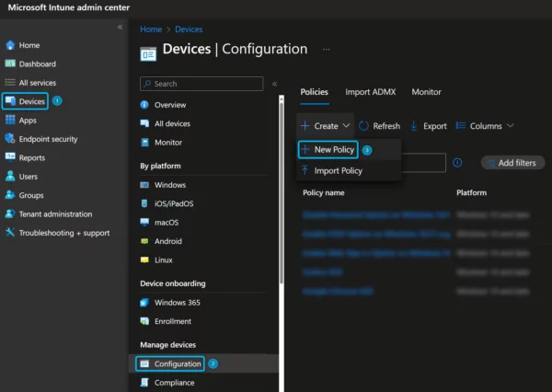Click the Devices icon in sidebar

[x=10, y=101]
